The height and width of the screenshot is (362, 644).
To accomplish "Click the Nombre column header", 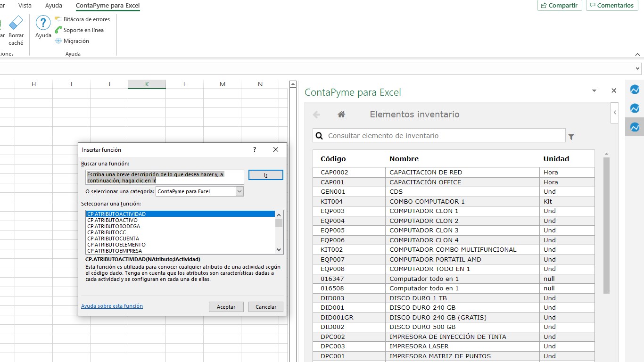I will click(404, 159).
